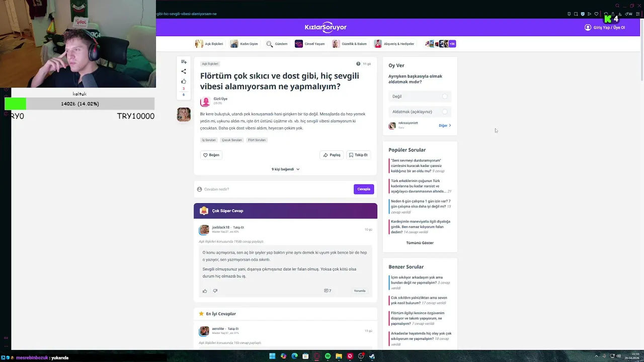Click the Takip Et follow button under question
The image size is (644, 362).
358,155
